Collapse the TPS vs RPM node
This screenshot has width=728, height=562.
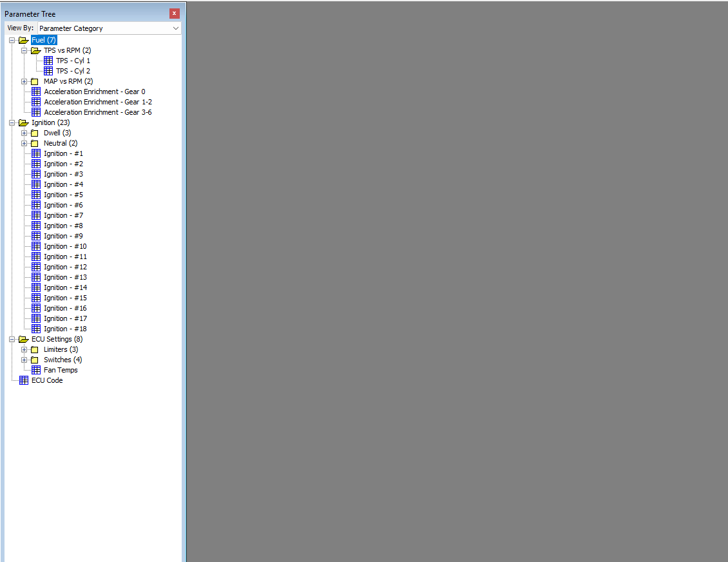tap(24, 51)
